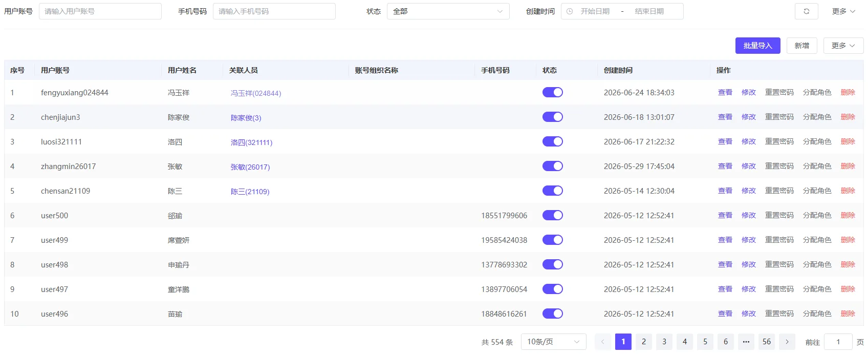Toggle the user500 status switch
868x354 pixels.
[553, 215]
